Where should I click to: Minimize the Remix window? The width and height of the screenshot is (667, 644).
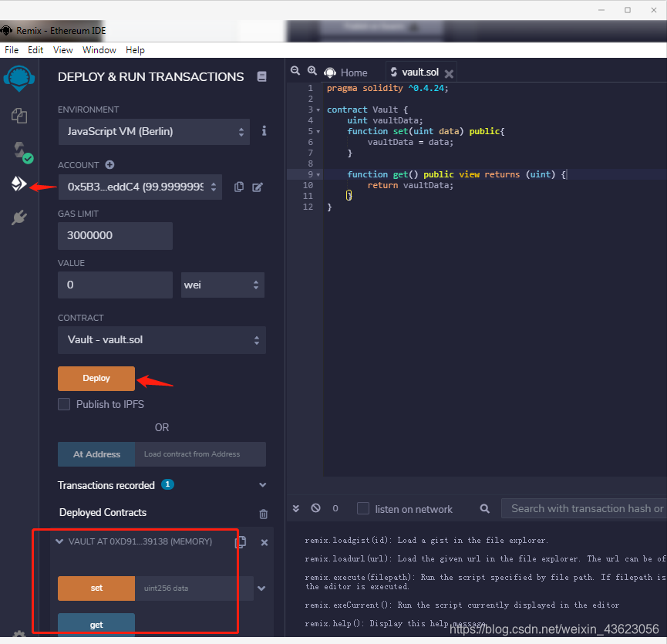point(601,10)
